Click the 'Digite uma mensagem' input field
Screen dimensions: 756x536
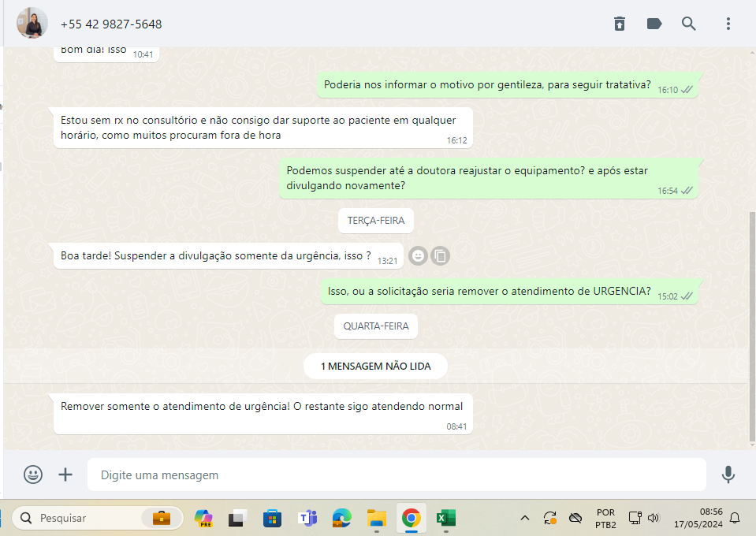click(x=394, y=475)
